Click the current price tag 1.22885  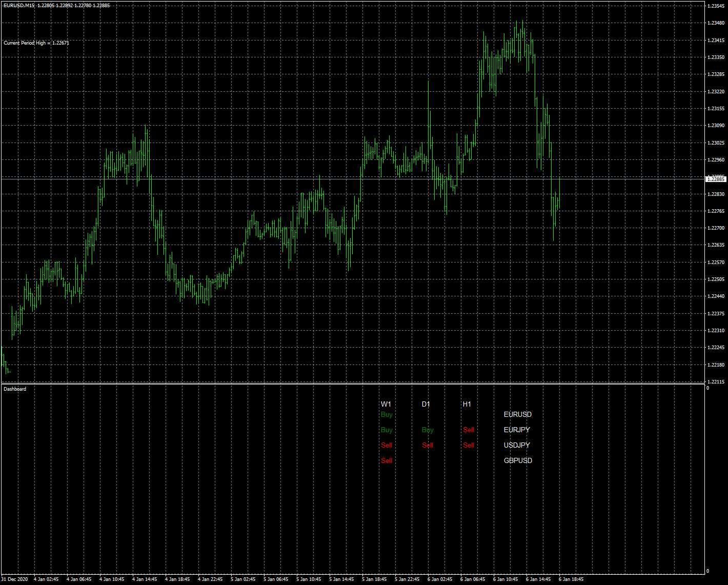[716, 179]
